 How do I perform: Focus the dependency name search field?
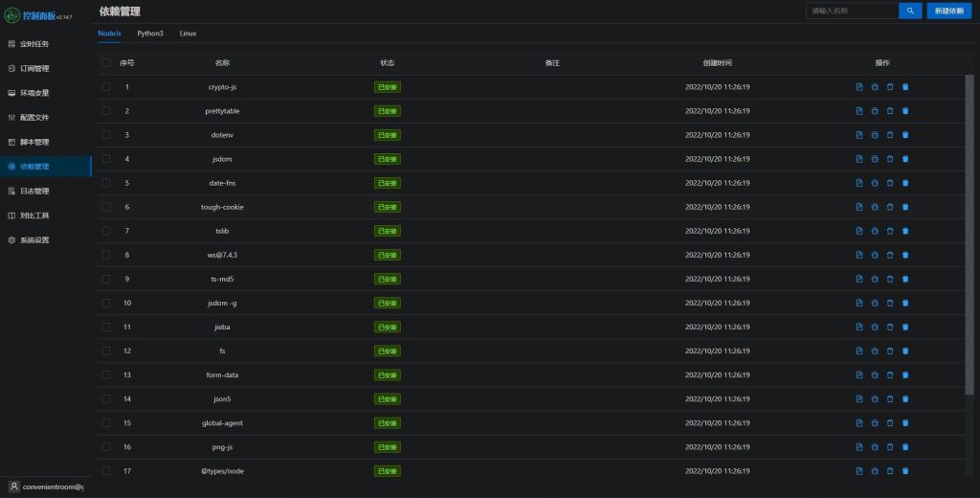852,11
